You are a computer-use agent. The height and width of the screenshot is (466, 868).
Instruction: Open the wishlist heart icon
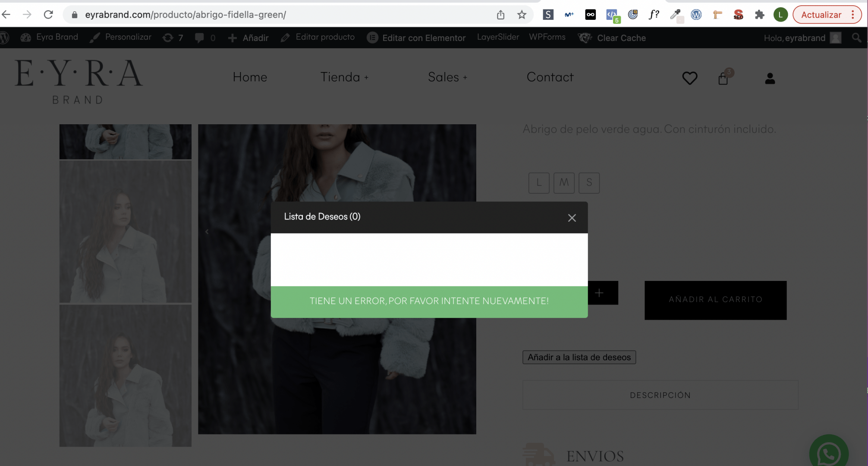(x=689, y=78)
